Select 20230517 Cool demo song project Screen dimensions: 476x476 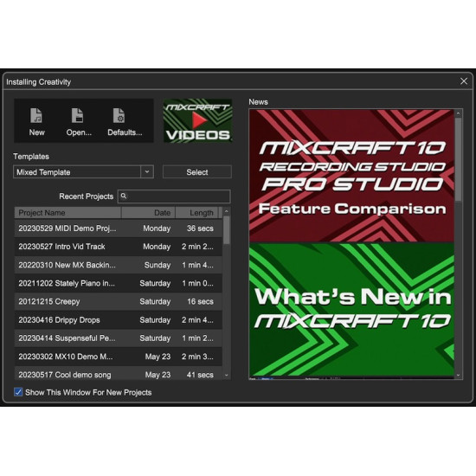click(x=119, y=374)
